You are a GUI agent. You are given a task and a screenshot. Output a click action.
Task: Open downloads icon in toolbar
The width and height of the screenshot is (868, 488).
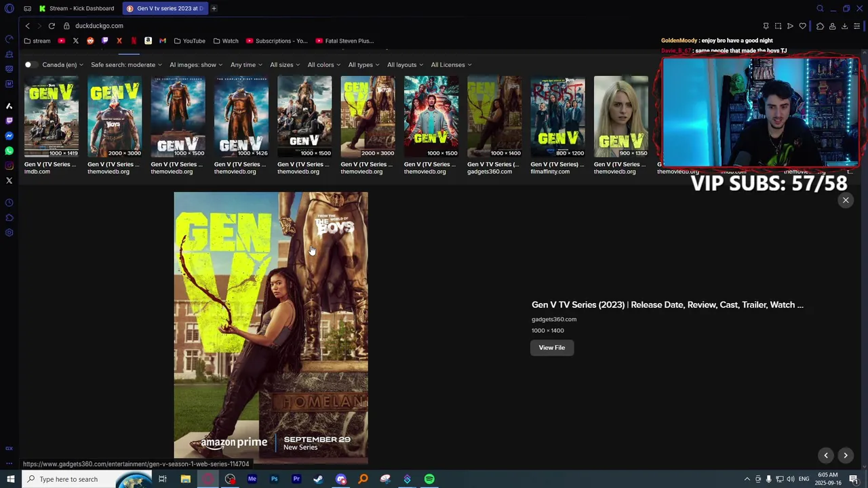844,26
